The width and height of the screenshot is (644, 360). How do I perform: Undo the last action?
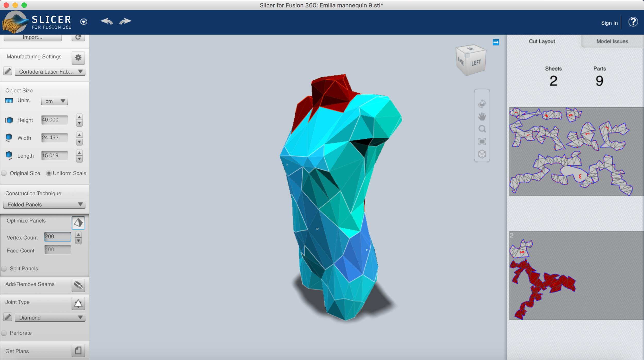click(107, 21)
